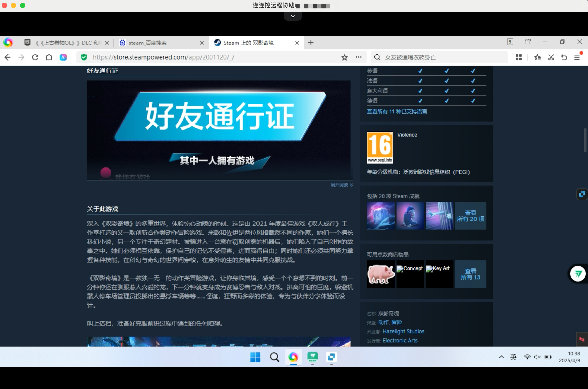Open the browser home icon
The height and width of the screenshot is (389, 588).
click(49, 57)
